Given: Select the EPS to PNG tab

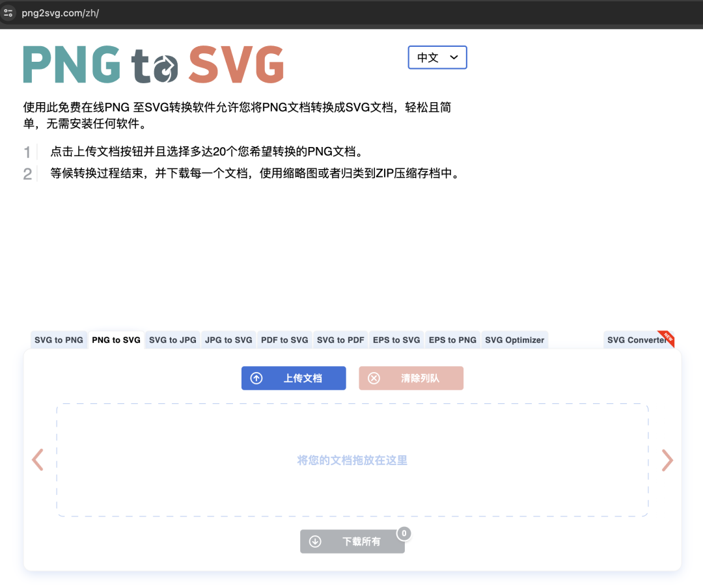Looking at the screenshot, I should (x=452, y=340).
